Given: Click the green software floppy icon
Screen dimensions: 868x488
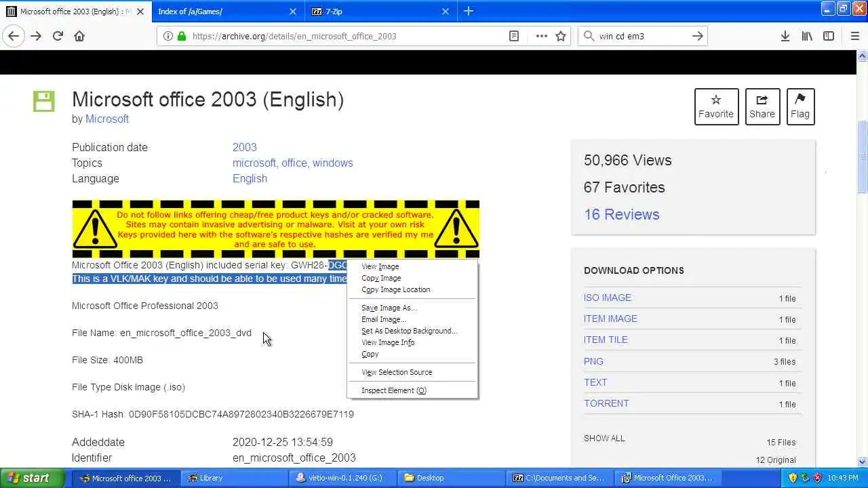Looking at the screenshot, I should [x=43, y=101].
